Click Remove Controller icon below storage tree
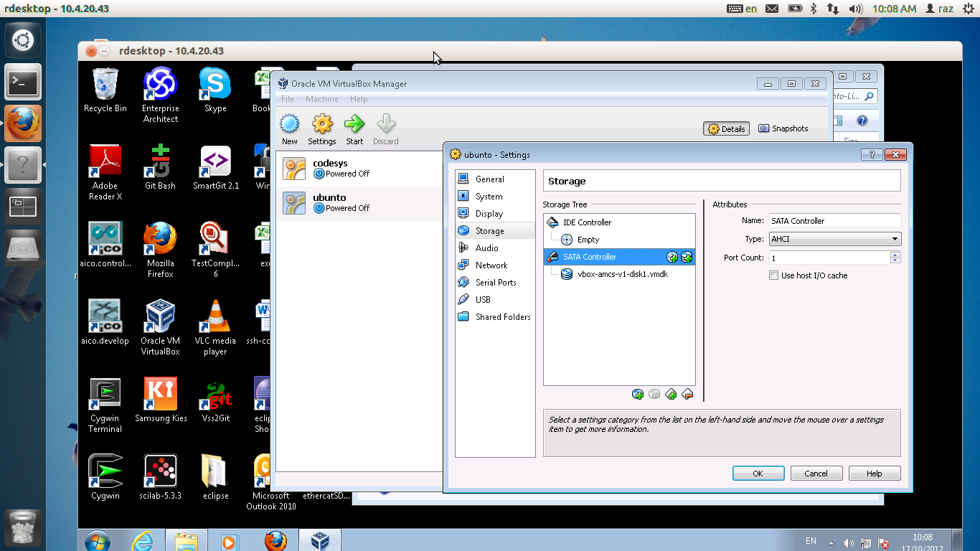The height and width of the screenshot is (551, 980). 687,394
